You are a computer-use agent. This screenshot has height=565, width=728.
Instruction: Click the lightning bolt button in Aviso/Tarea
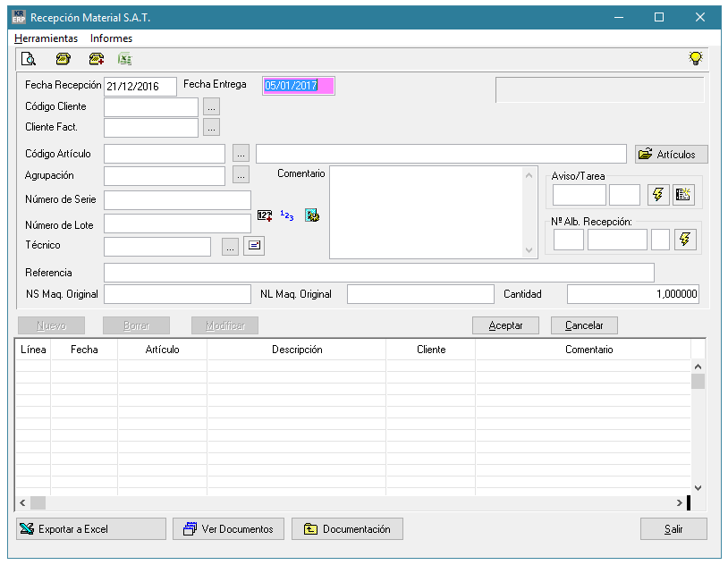pos(658,195)
